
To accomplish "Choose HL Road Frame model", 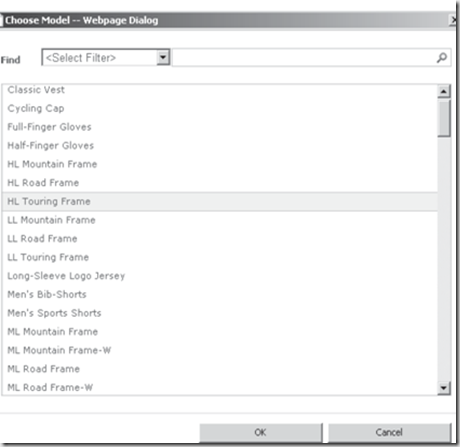I will (x=220, y=183).
